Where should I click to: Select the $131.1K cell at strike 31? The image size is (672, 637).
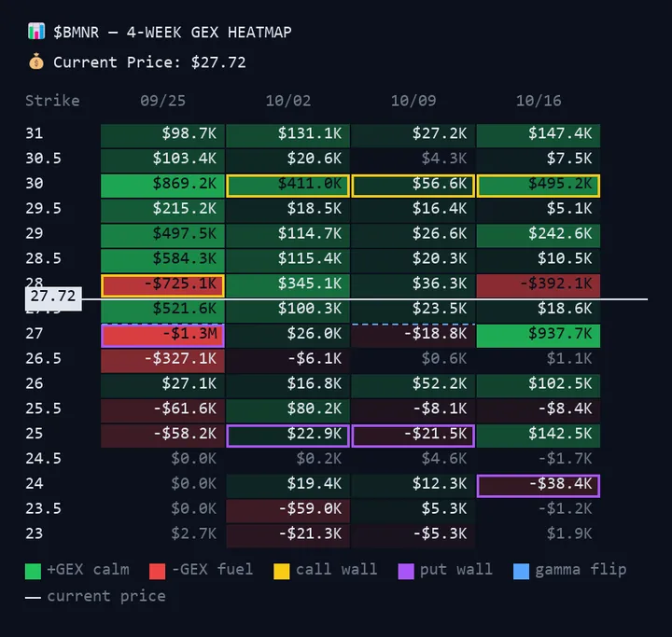(287, 136)
